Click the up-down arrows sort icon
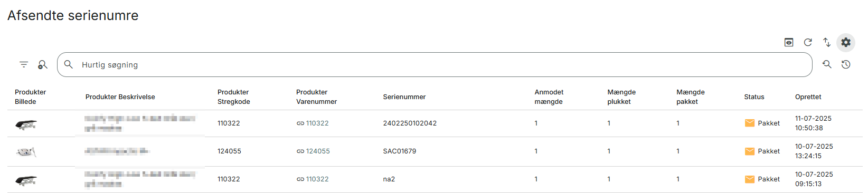Image resolution: width=868 pixels, height=193 pixels. coord(827,42)
